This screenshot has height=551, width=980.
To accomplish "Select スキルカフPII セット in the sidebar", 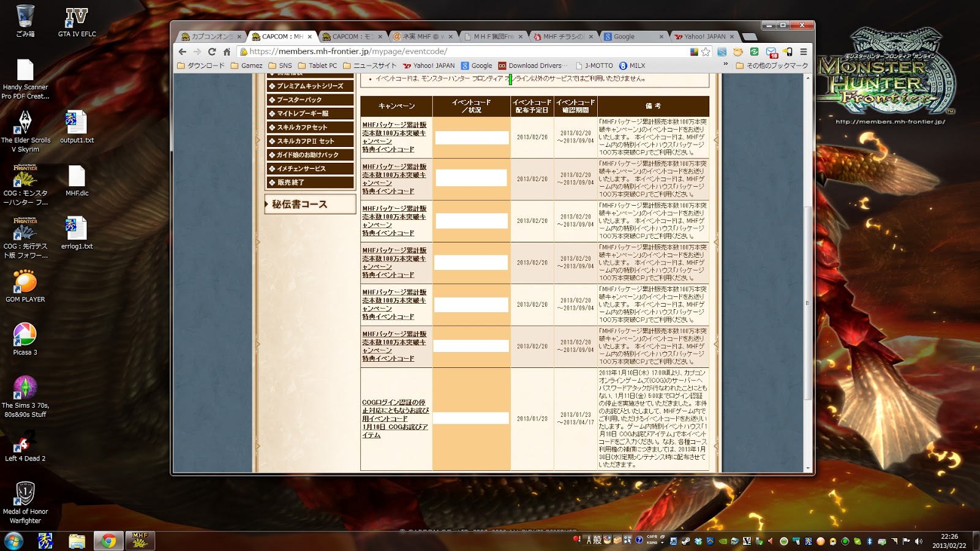I will click(310, 141).
